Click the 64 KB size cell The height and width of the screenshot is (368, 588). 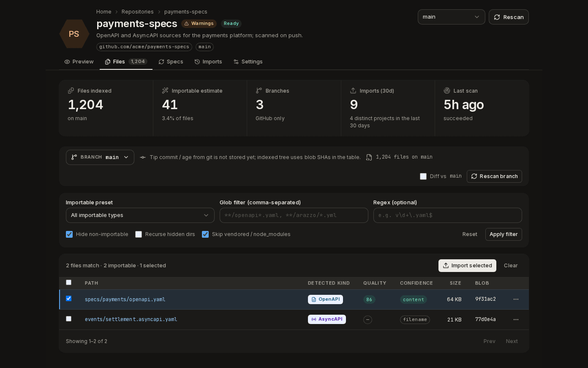click(x=454, y=299)
